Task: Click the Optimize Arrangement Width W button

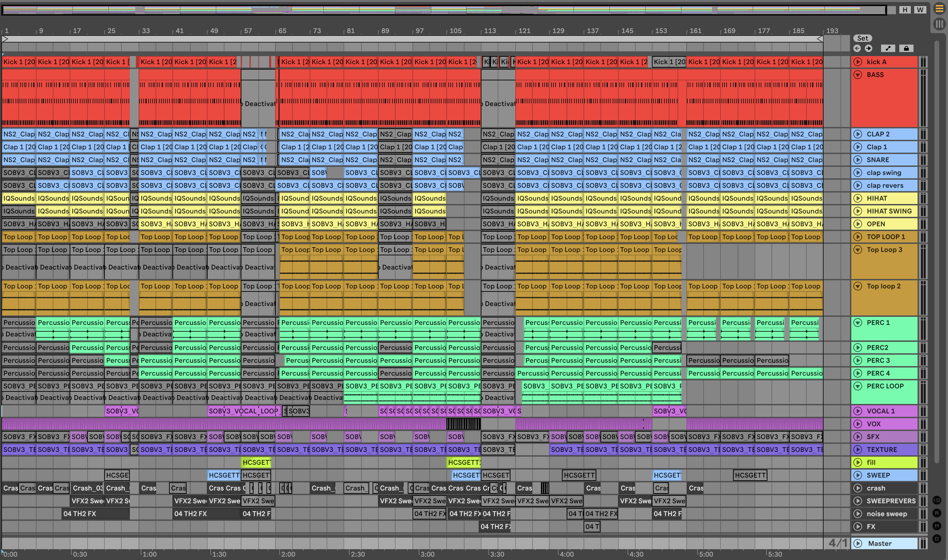Action: click(920, 10)
